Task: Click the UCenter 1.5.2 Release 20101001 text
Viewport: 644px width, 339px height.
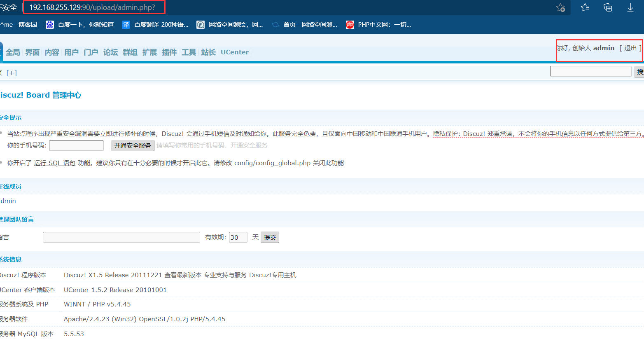Action: [115, 290]
